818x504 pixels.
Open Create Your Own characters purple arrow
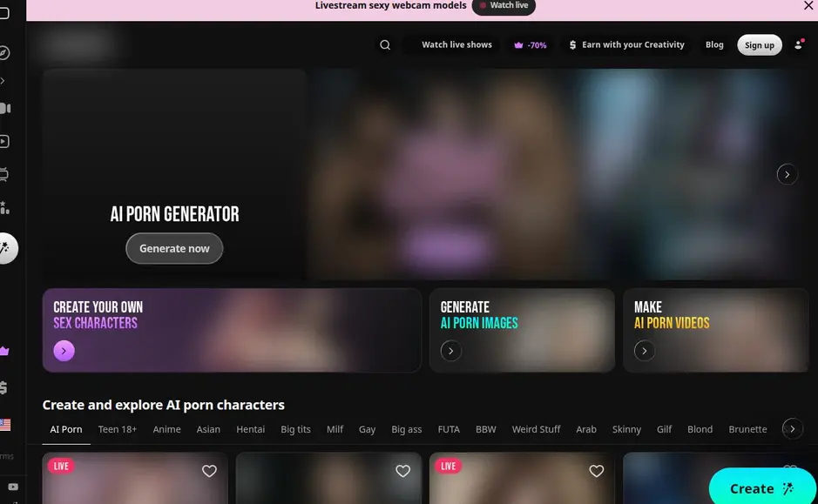coord(64,351)
